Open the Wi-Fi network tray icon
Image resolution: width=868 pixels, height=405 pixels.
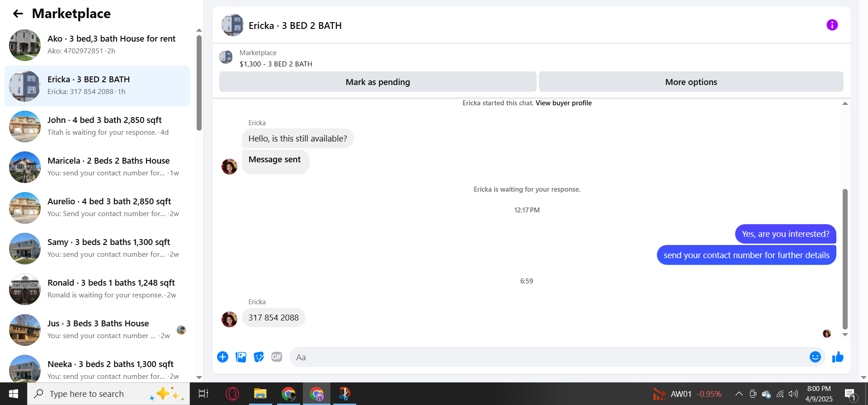click(780, 394)
